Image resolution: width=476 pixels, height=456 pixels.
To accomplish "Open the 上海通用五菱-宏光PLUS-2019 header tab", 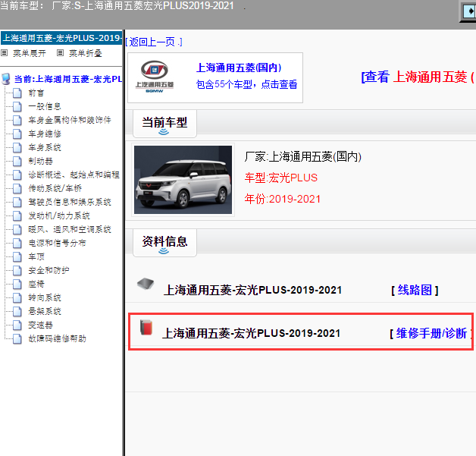I will pyautogui.click(x=61, y=38).
